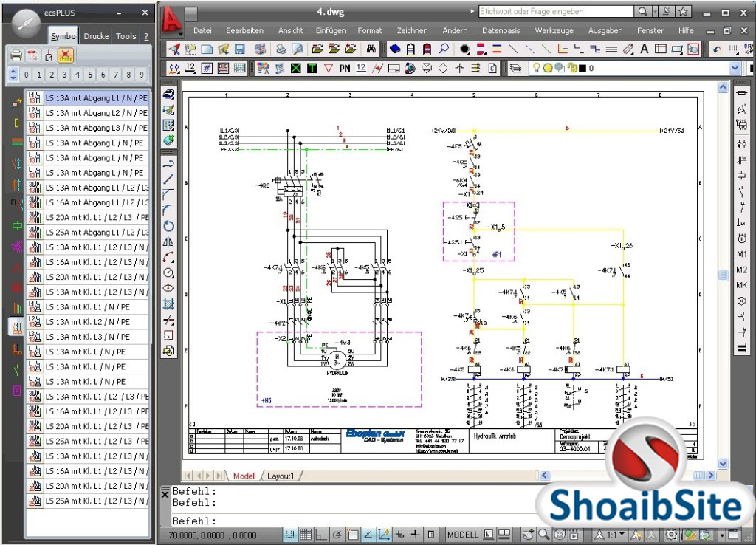This screenshot has width=756, height=545.
Task: Open the search options dropdown next to the magnifier
Action: pos(655,12)
